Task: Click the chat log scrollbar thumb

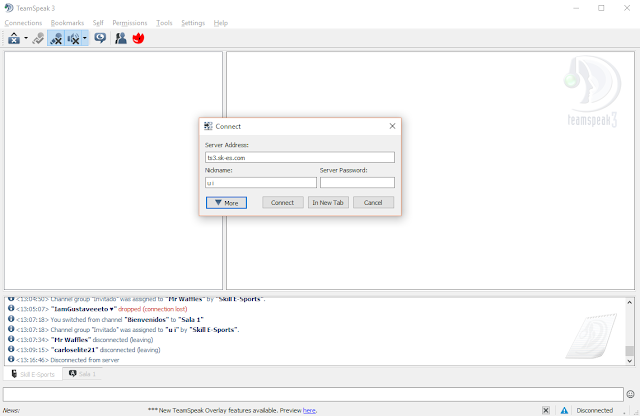Action: 629,351
